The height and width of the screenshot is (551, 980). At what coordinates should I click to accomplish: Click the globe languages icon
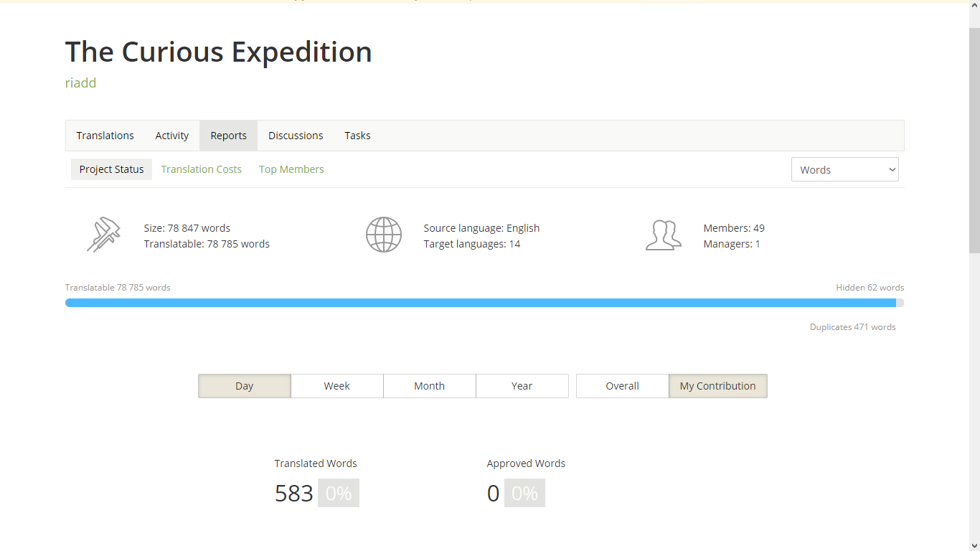(384, 235)
